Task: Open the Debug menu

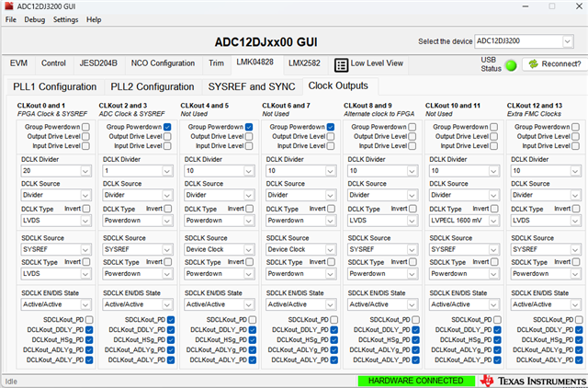Action: (x=35, y=19)
